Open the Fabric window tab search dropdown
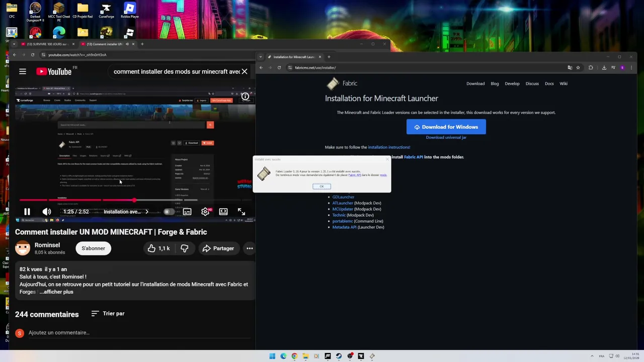644x362 pixels. point(261,57)
